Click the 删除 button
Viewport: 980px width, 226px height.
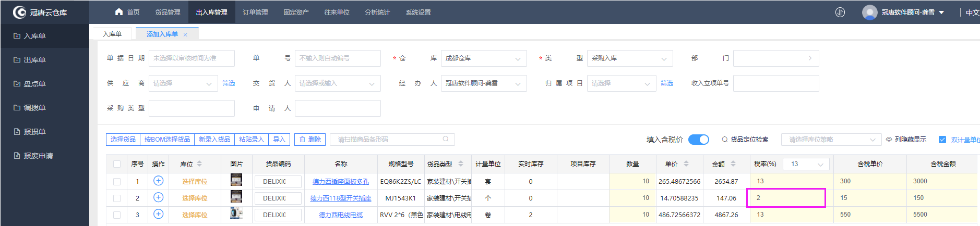(x=310, y=140)
